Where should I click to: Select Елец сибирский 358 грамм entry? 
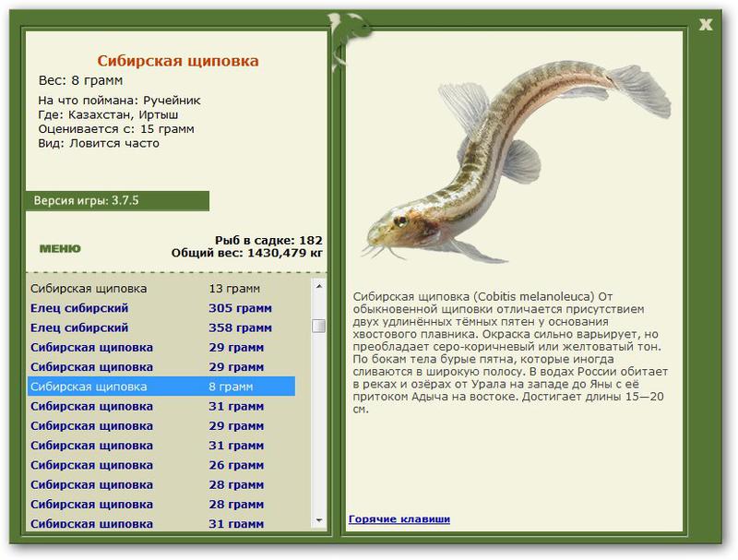(x=161, y=328)
